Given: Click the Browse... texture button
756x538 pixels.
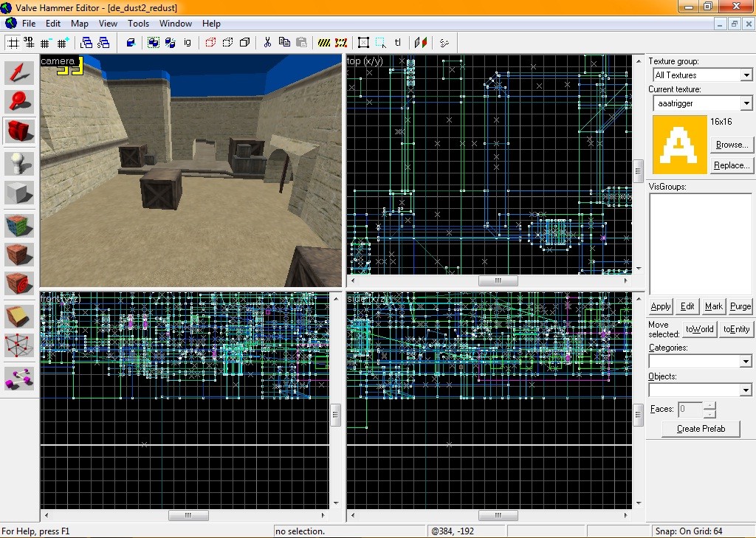Looking at the screenshot, I should [x=731, y=145].
